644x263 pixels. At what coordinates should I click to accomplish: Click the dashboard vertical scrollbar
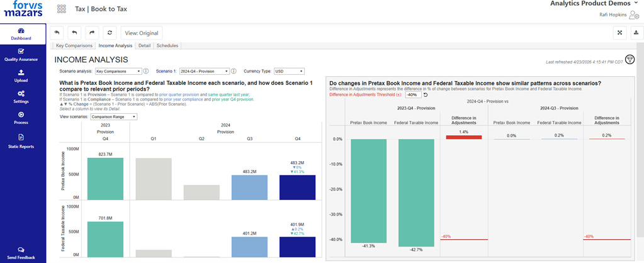tap(641, 140)
